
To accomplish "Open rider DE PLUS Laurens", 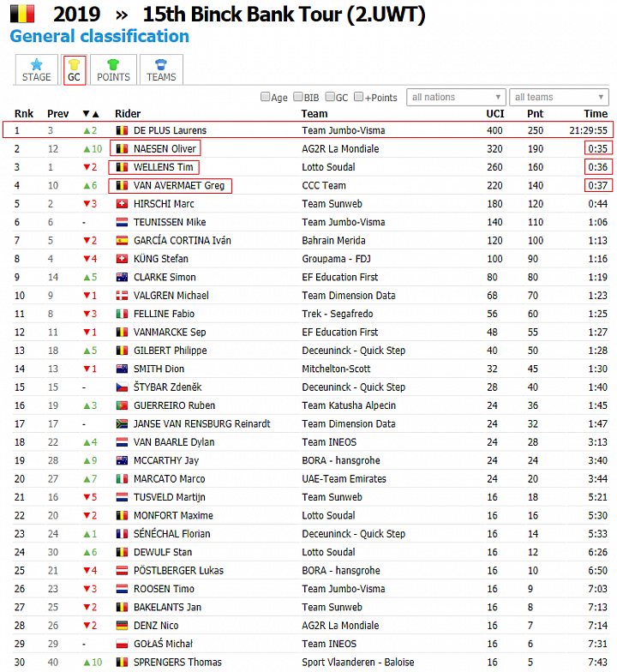I will tap(170, 130).
